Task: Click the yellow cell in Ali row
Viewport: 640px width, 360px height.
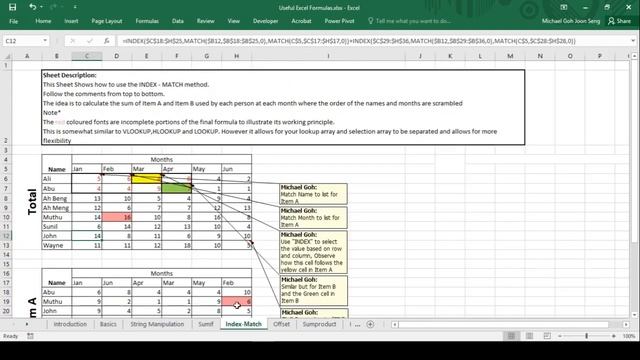Action: coord(147,178)
